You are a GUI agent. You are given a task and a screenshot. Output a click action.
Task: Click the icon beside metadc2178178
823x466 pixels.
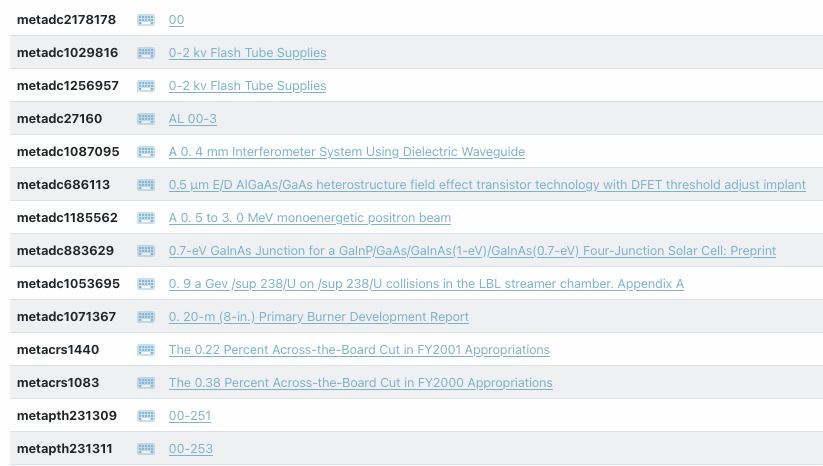point(146,20)
